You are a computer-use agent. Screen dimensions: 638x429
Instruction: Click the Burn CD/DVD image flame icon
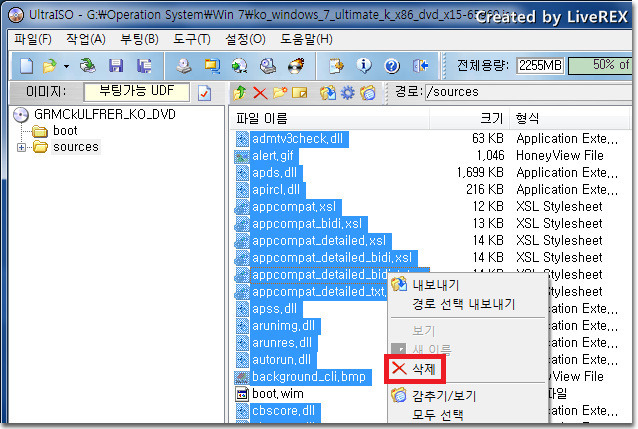coord(296,66)
